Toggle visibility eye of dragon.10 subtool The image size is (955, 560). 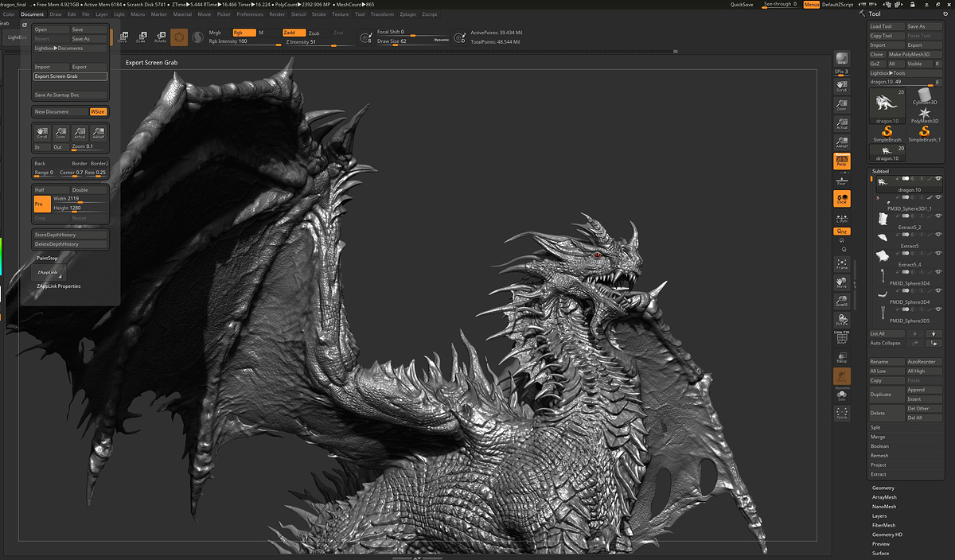938,179
